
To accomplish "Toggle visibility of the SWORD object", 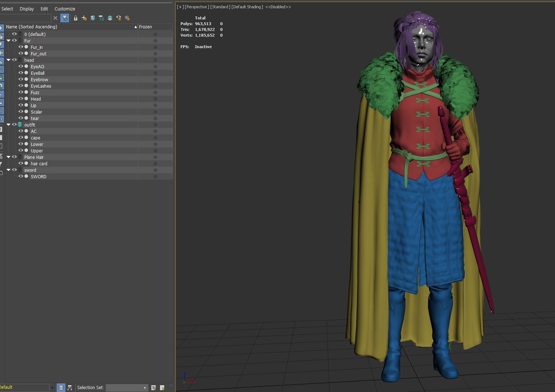I will pyautogui.click(x=21, y=176).
